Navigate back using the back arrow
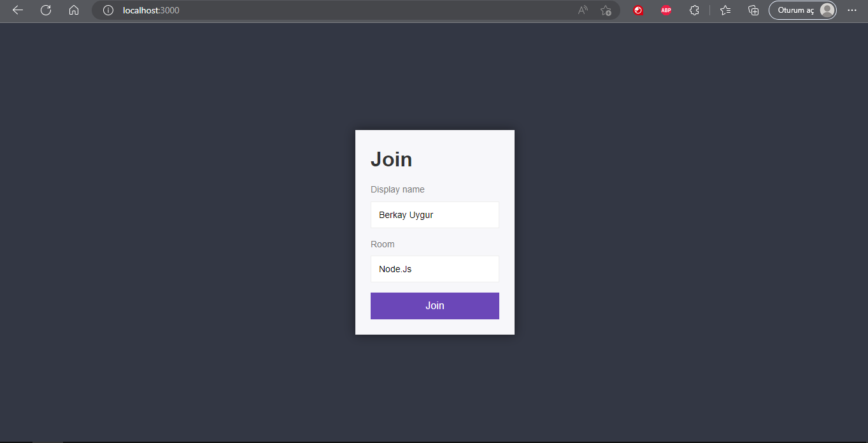The width and height of the screenshot is (868, 443). click(17, 10)
